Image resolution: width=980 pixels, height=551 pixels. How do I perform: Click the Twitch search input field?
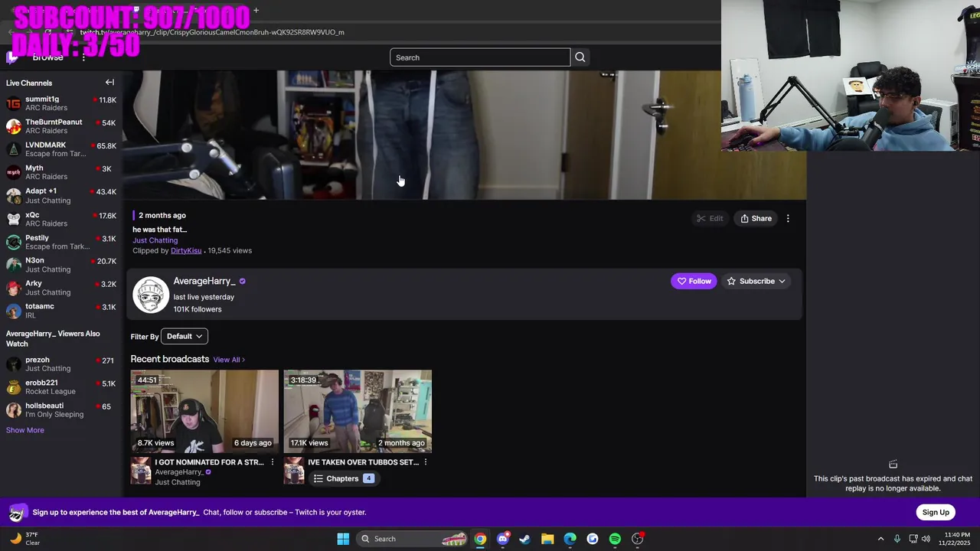(480, 57)
